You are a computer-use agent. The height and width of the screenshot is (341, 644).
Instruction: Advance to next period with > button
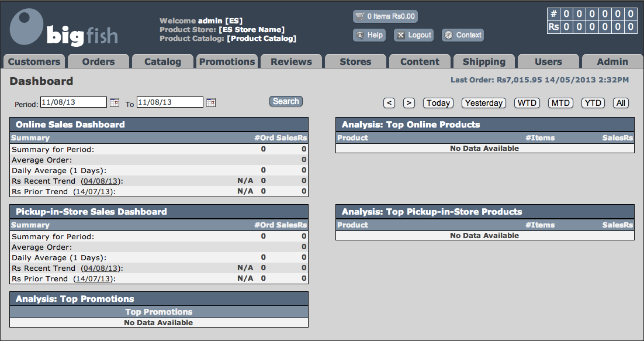pyautogui.click(x=409, y=103)
